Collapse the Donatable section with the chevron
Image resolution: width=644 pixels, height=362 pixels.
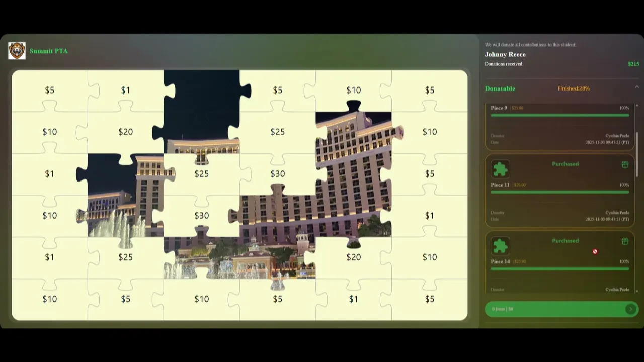coord(637,87)
